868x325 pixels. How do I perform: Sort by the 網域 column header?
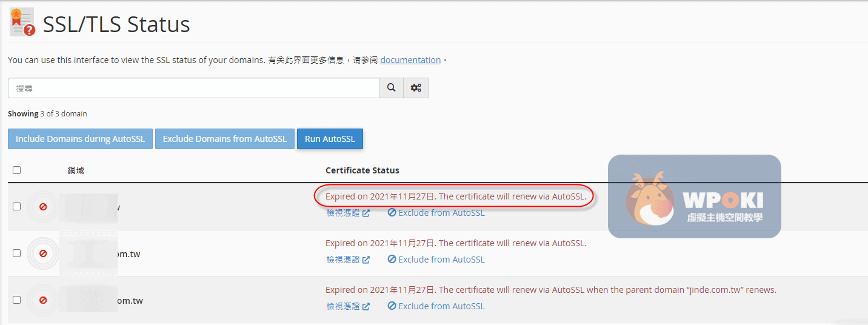point(76,170)
